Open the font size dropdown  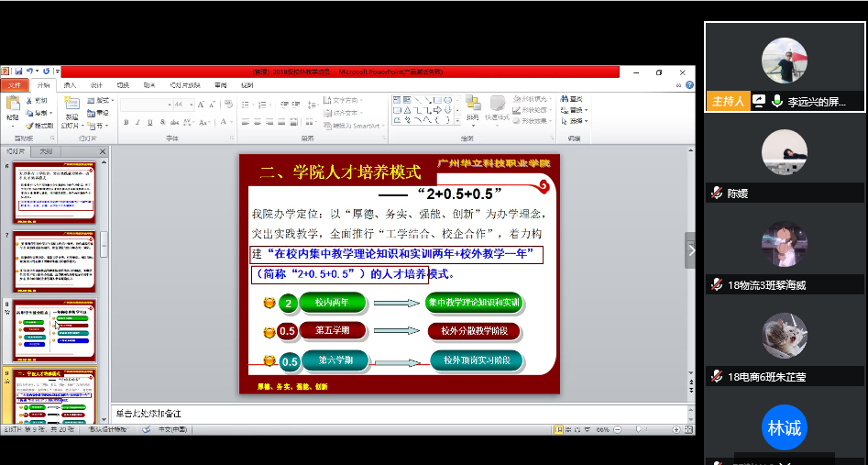click(192, 105)
